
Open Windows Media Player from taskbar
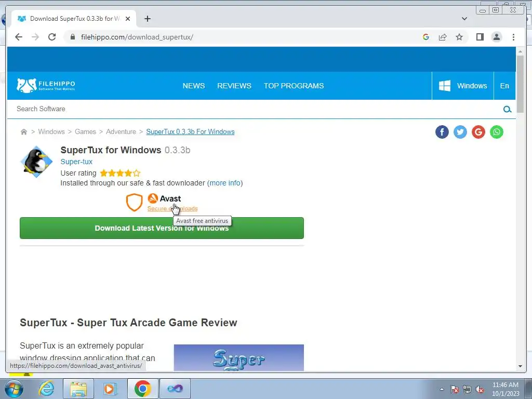click(x=110, y=389)
